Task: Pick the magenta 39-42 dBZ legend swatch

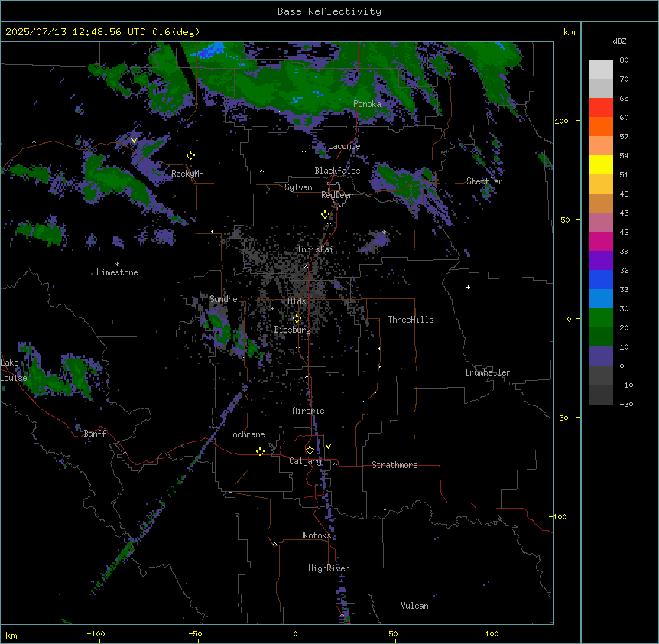Action: [x=601, y=242]
